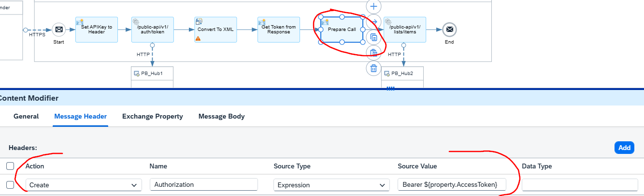The height and width of the screenshot is (196, 644).
Task: Switch to the General tab
Action: (x=26, y=116)
